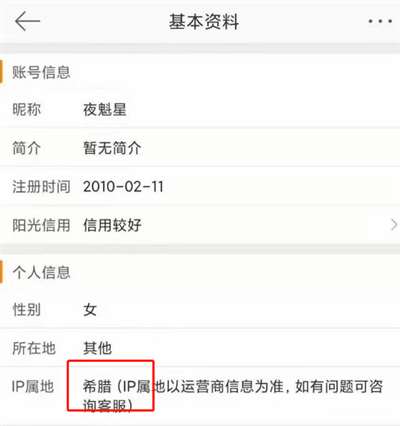The width and height of the screenshot is (400, 426).
Task: Click the 基本资料 page title
Action: pyautogui.click(x=204, y=22)
